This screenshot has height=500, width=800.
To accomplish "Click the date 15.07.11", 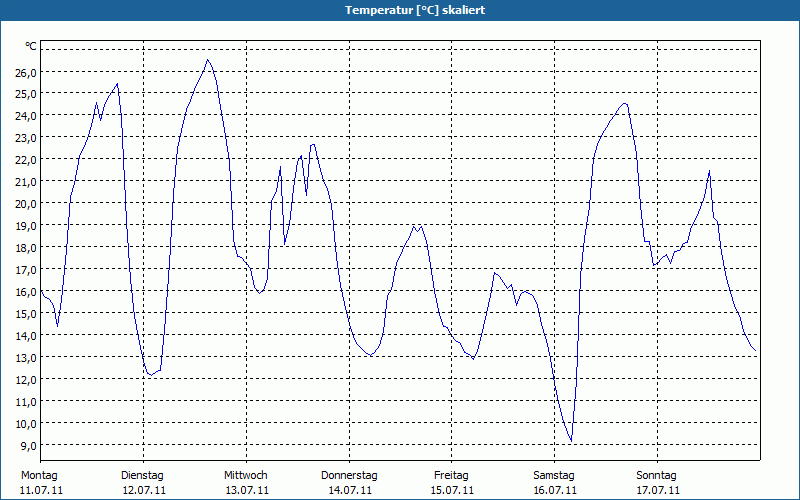I will coord(453,490).
